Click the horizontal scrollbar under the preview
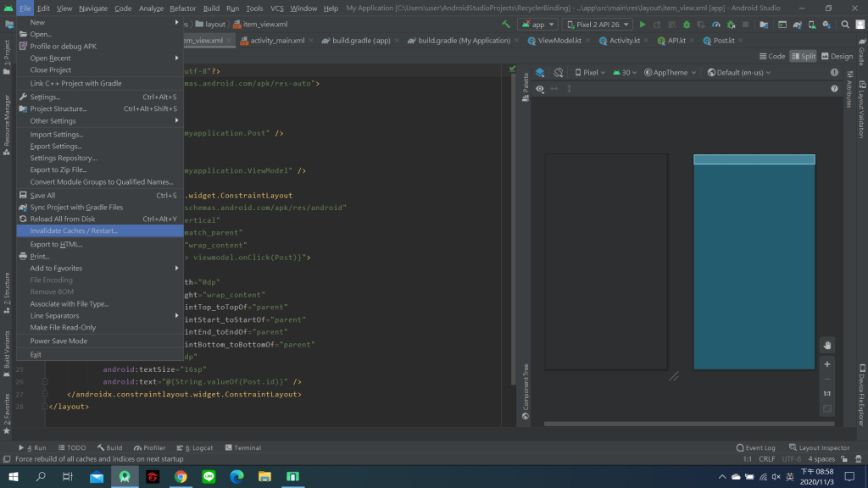Screen dimensions: 868x488 (688, 424)
